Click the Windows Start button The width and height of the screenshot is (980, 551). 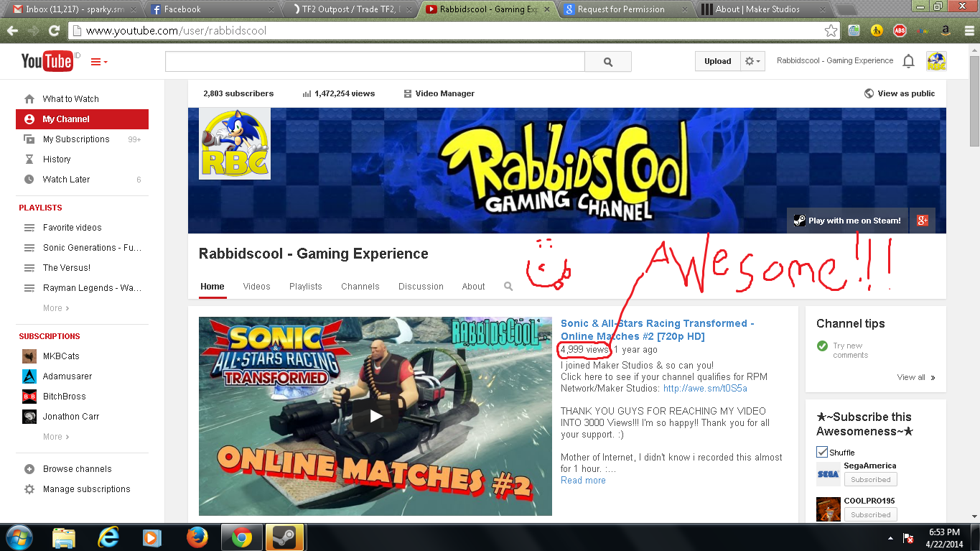click(x=19, y=537)
